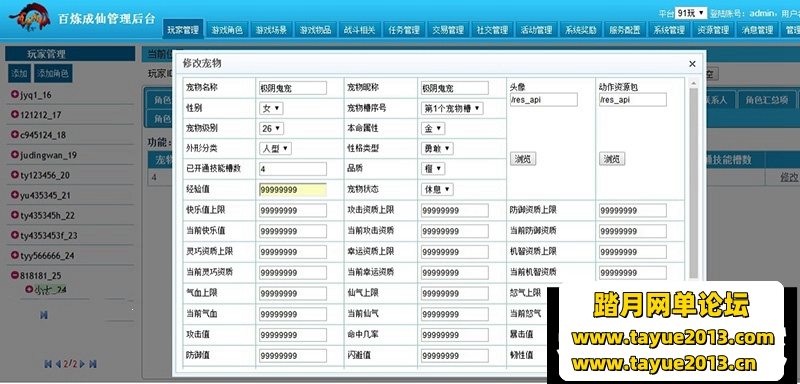This screenshot has height=384, width=800.
Task: Open the 品质 dropdown
Action: pyautogui.click(x=433, y=168)
